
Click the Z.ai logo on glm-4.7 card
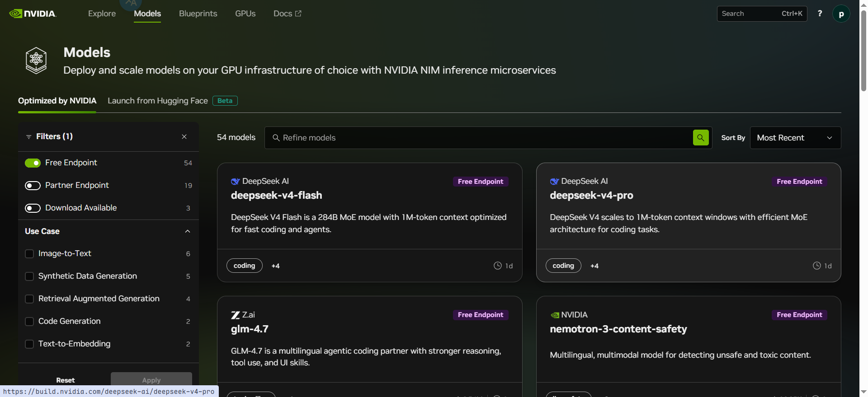(x=235, y=315)
